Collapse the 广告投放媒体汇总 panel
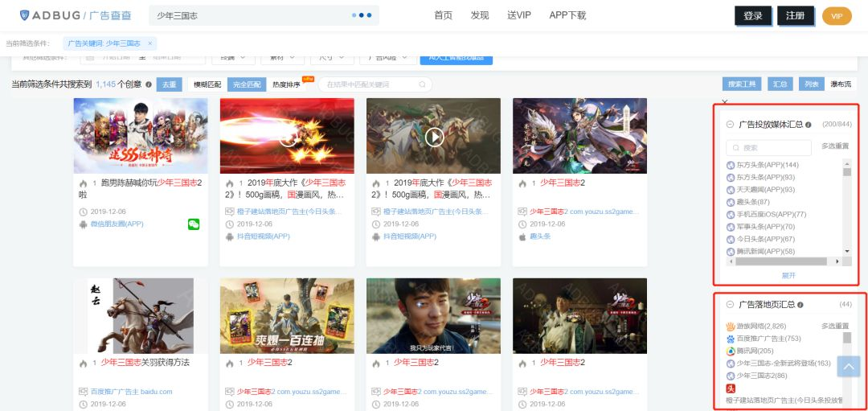Viewport: 868px width, 411px height. pos(730,125)
